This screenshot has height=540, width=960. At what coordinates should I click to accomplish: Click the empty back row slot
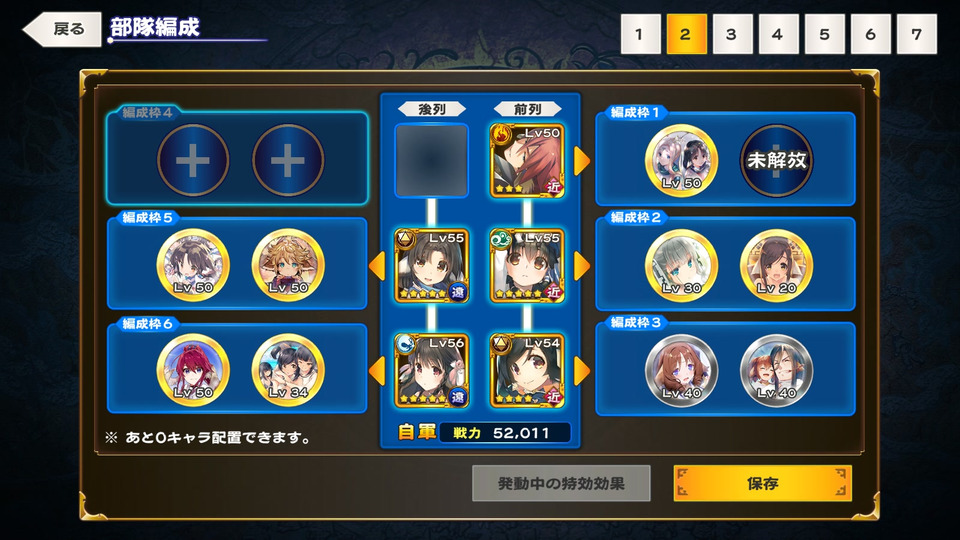pyautogui.click(x=432, y=160)
